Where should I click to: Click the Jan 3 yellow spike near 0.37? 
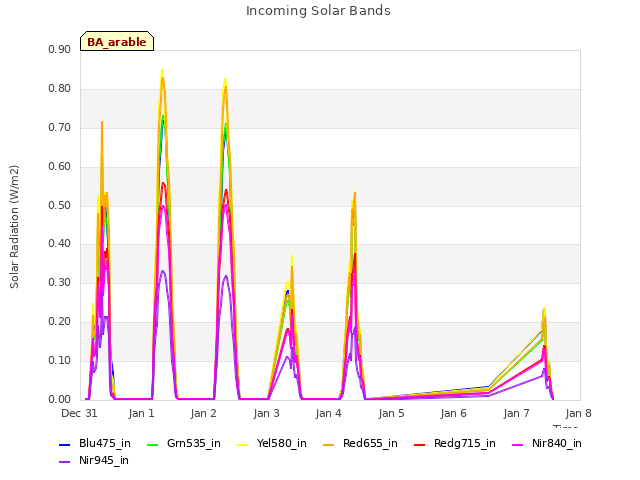click(x=292, y=256)
